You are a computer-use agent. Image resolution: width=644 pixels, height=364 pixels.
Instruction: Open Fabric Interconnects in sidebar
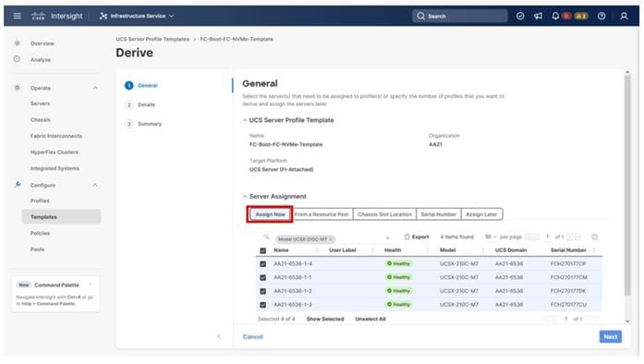click(55, 136)
